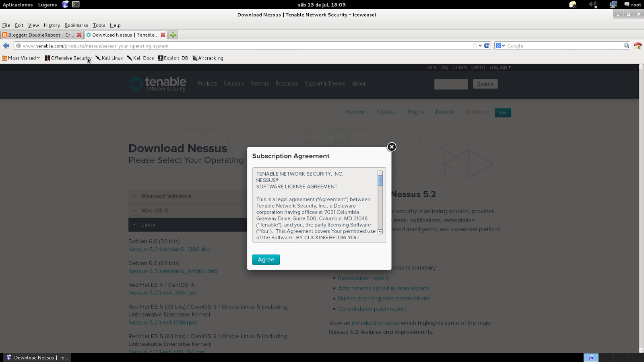Screen dimensions: 644x362
Task: Click the browser back arrow
Action: [x=6, y=46]
